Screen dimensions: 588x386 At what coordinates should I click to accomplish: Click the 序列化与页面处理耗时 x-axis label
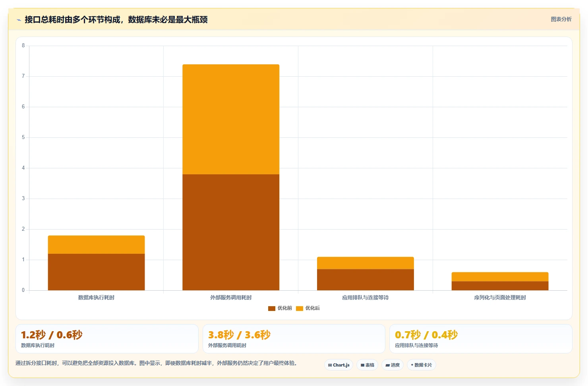point(500,297)
